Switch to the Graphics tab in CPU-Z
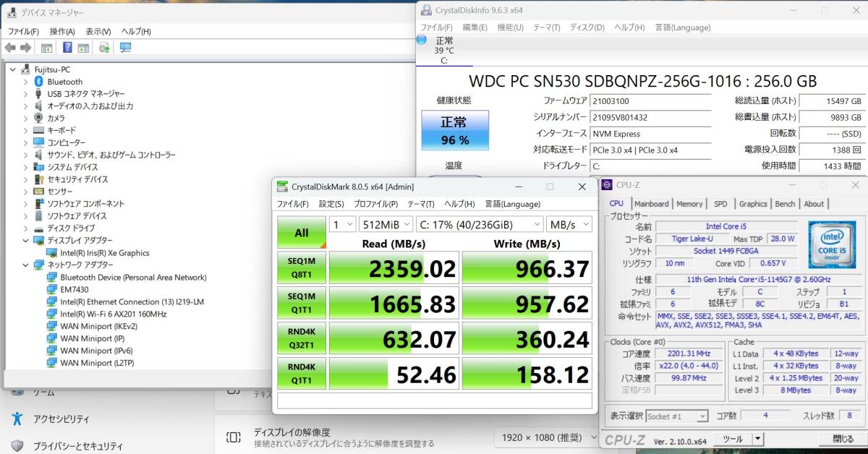This screenshot has height=454, width=868. tap(753, 204)
